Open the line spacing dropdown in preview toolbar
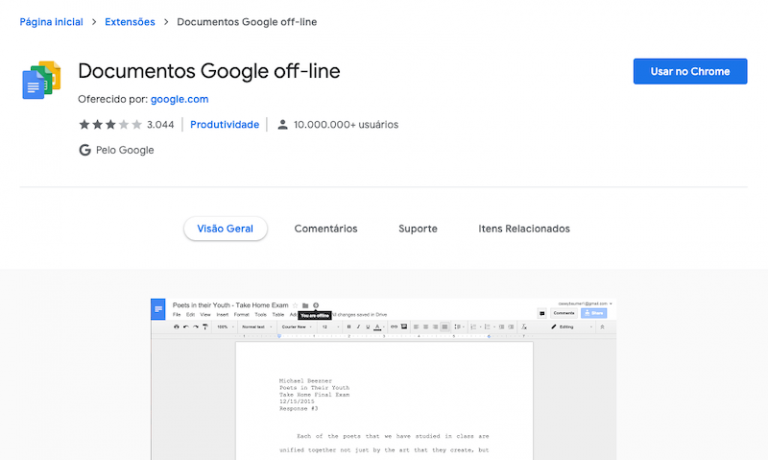This screenshot has width=768, height=460. pyautogui.click(x=459, y=327)
